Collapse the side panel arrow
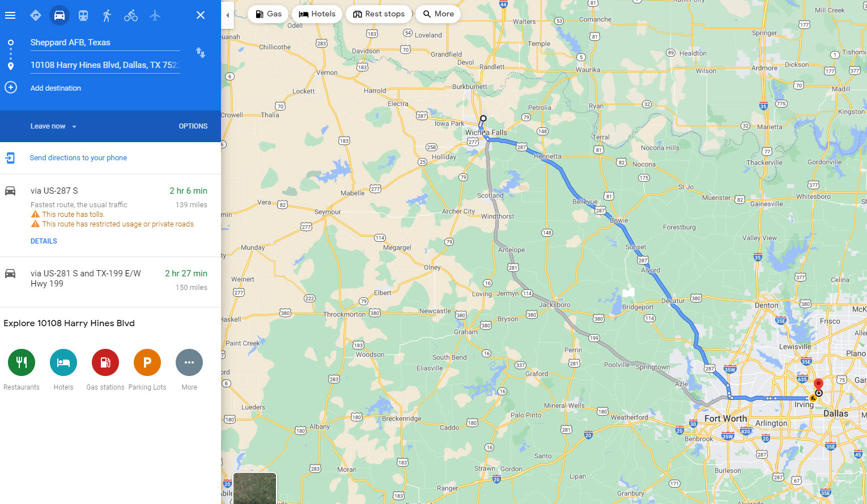The width and height of the screenshot is (867, 504). click(227, 16)
